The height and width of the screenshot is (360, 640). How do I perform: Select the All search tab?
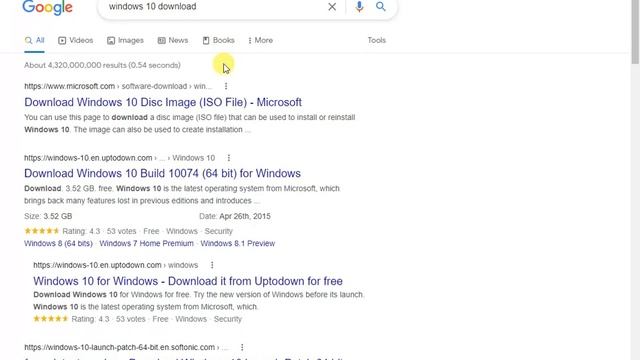click(x=34, y=40)
